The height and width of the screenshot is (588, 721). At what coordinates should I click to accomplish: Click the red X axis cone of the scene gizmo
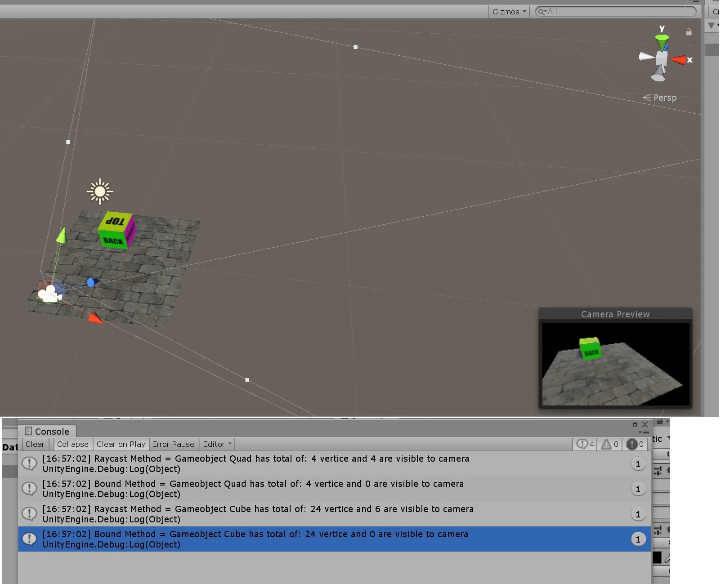tap(678, 60)
